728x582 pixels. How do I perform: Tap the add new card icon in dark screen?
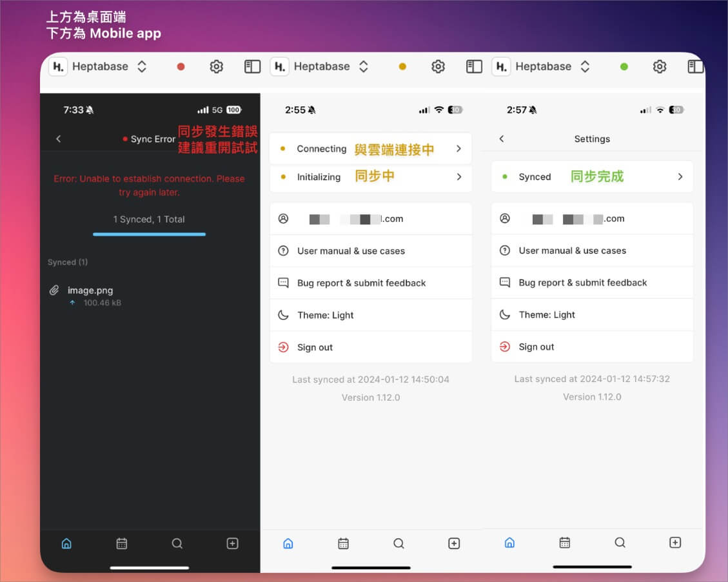tap(233, 544)
